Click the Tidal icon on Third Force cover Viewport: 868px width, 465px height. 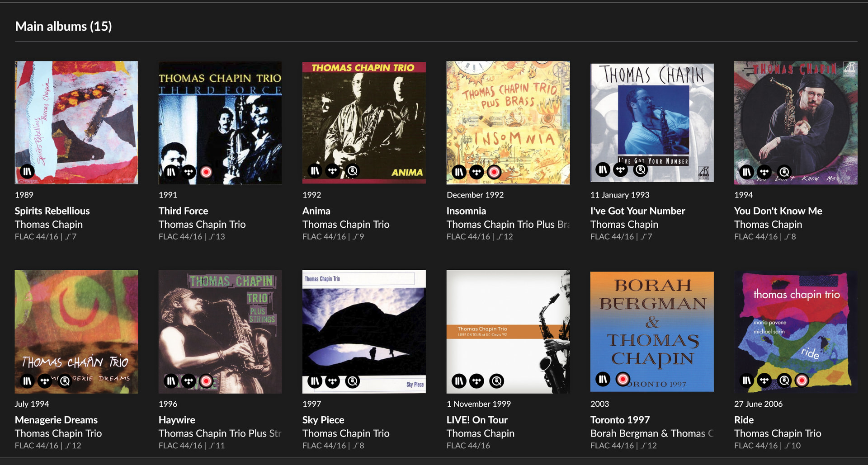click(x=189, y=172)
